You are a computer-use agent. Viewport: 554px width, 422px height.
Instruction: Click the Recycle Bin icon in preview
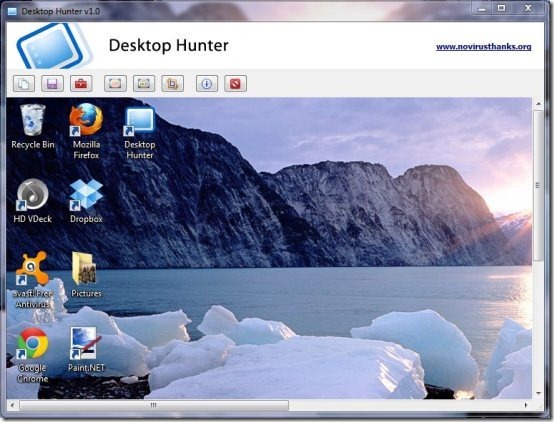tap(33, 127)
